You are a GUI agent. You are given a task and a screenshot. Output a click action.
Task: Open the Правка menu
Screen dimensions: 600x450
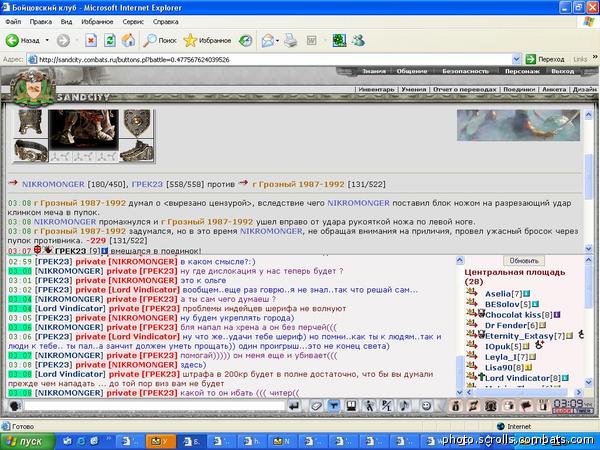coord(41,22)
